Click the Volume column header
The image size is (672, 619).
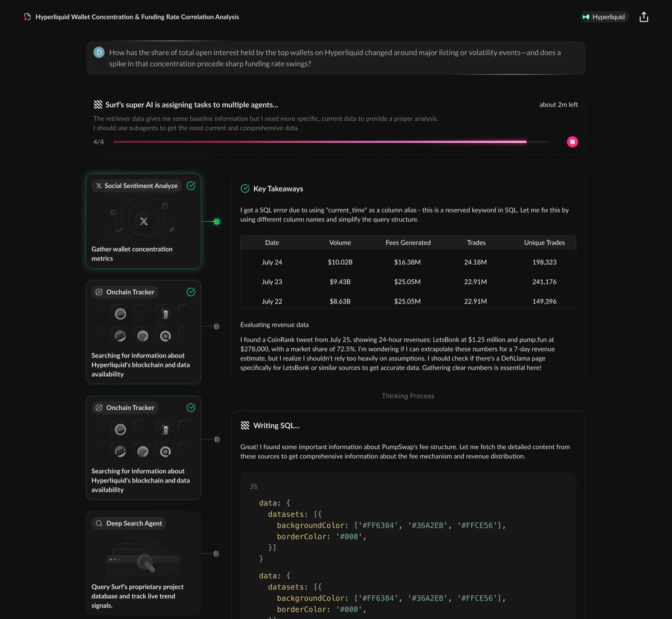340,243
